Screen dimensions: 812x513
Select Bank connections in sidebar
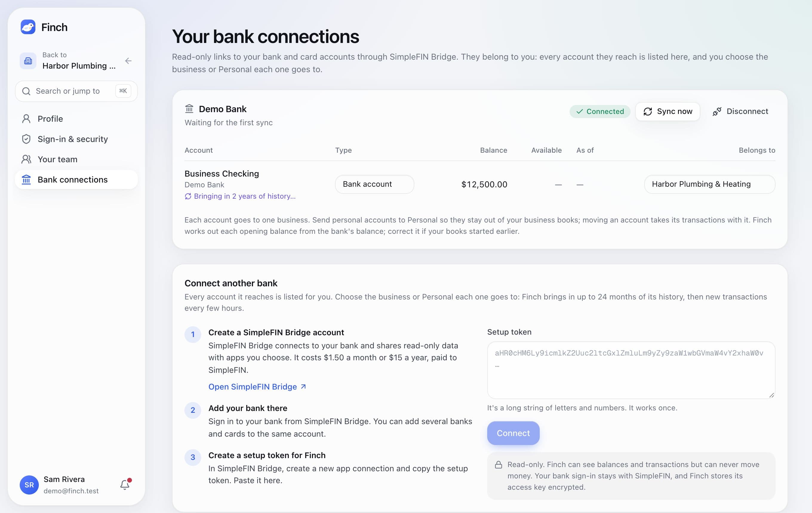pyautogui.click(x=76, y=180)
